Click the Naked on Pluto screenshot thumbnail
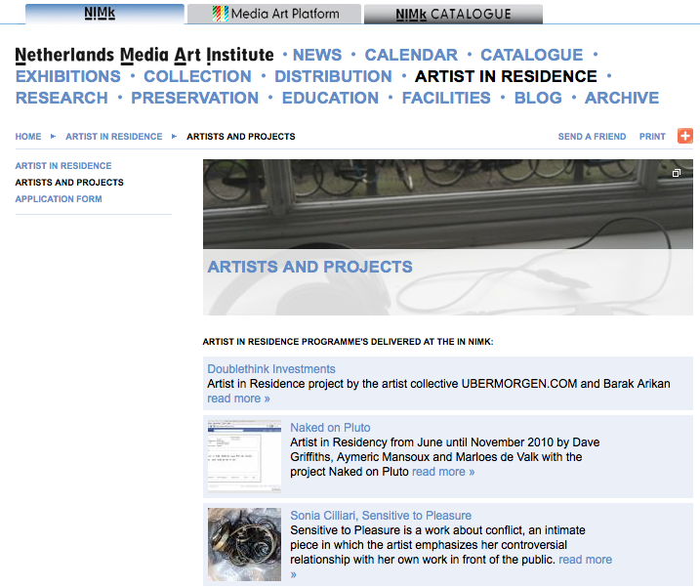 coord(244,456)
